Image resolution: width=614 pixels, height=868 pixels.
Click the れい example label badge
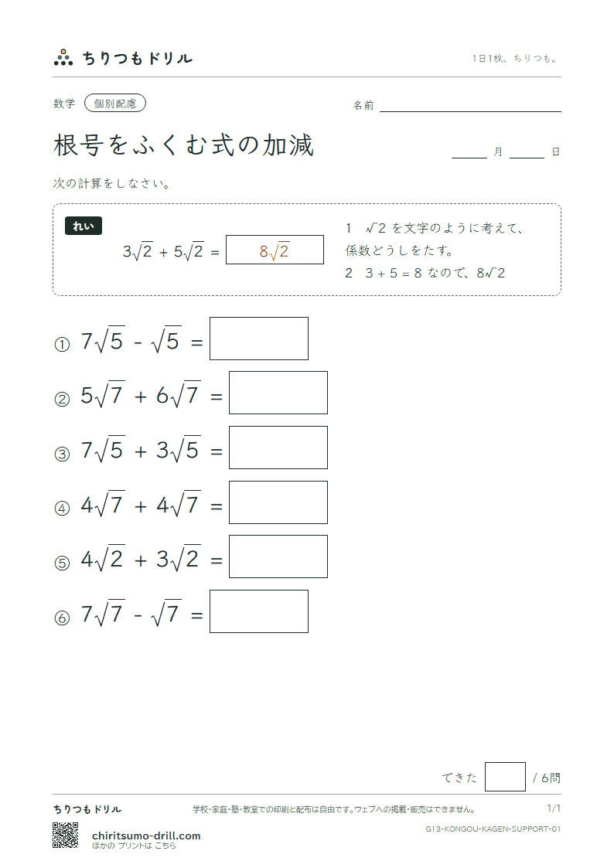click(x=84, y=226)
